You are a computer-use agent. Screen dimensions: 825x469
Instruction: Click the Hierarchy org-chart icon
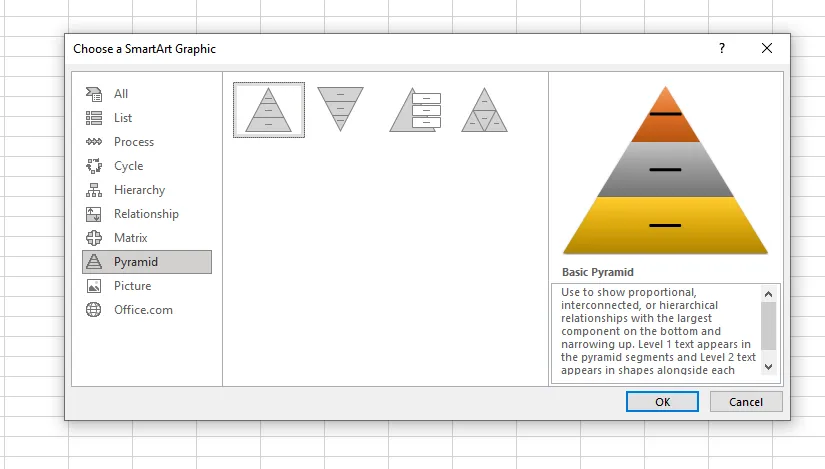94,190
